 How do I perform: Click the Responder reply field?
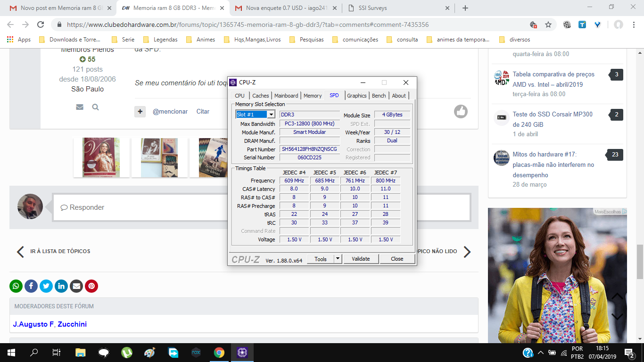[262, 207]
